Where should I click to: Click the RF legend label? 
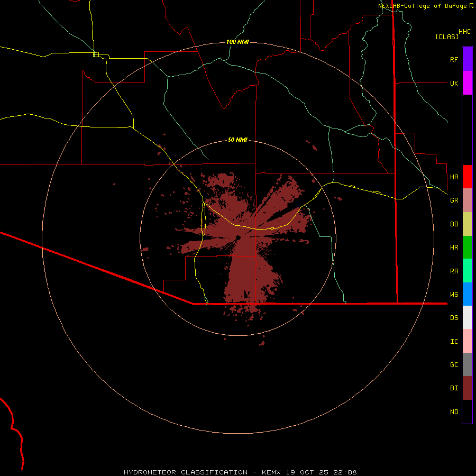(454, 59)
